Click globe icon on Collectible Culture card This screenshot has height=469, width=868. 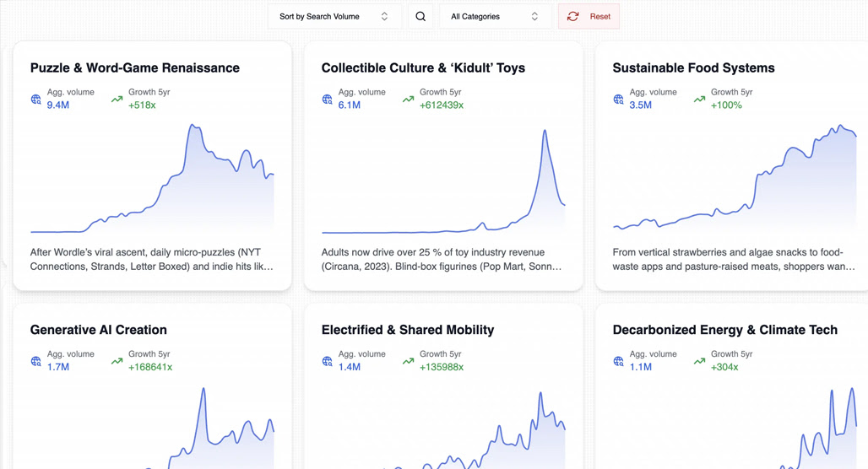[x=327, y=100]
